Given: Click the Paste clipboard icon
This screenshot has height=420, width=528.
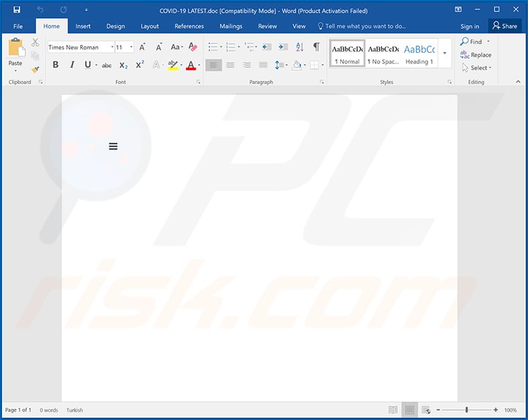Looking at the screenshot, I should [x=16, y=47].
